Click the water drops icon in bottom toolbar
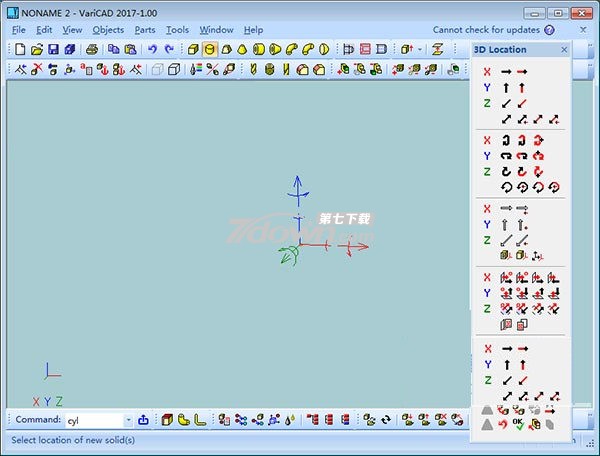 tap(290, 420)
